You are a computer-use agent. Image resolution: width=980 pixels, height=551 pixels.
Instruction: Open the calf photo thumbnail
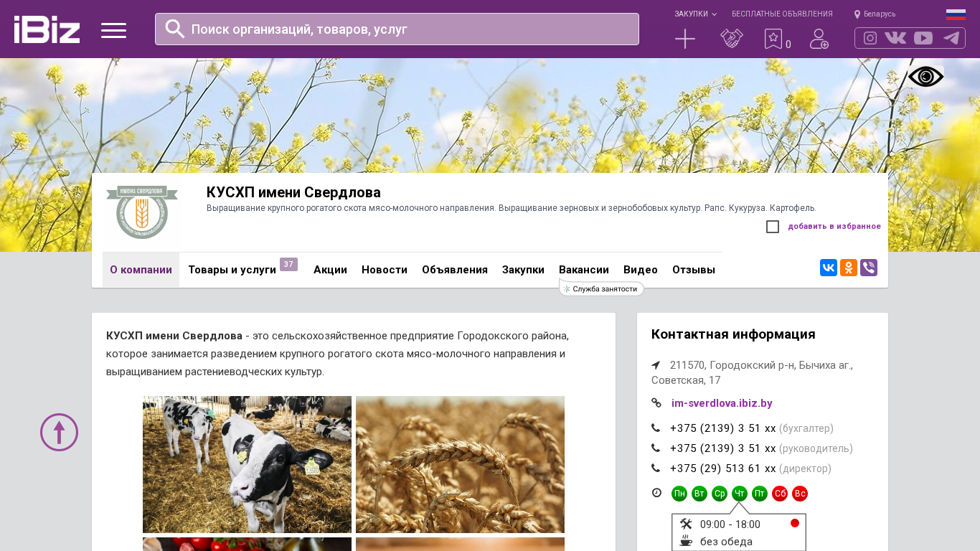[247, 464]
